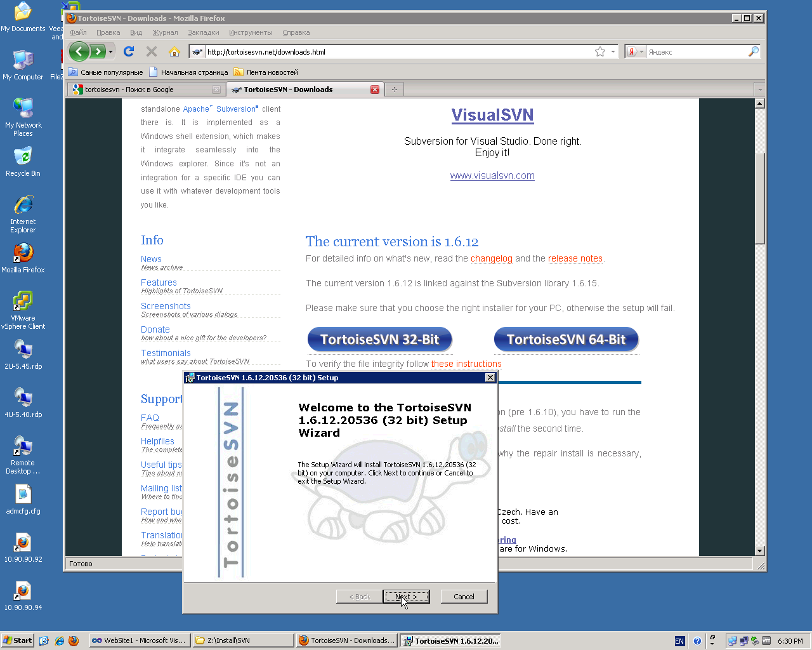Open the Правка menu
Viewport: 812px width, 650px height.
(108, 32)
